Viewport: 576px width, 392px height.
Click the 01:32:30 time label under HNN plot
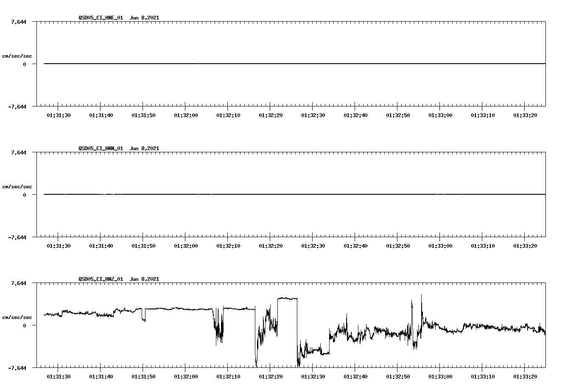[x=313, y=246]
